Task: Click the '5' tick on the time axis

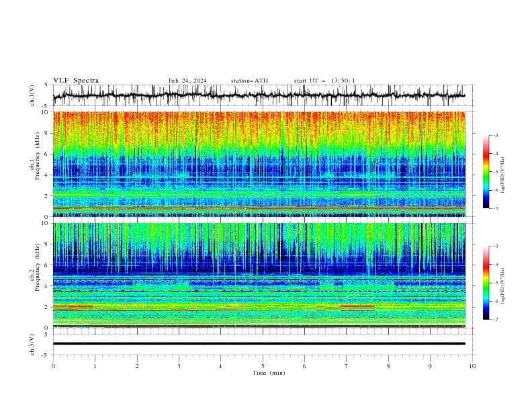Action: click(263, 366)
